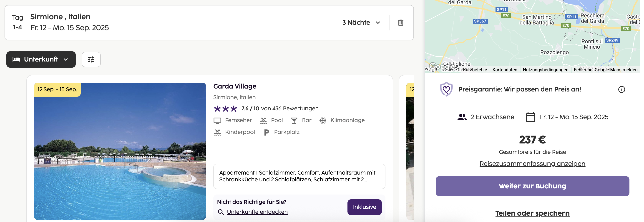Click the Parkplatz P icon
This screenshot has height=222, width=644.
267,133
